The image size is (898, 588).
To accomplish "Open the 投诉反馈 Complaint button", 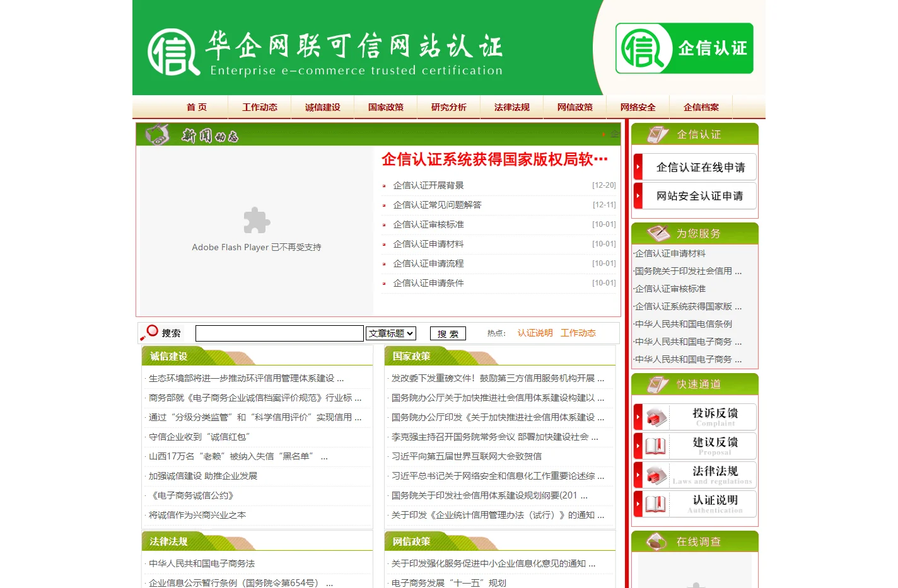I will (x=695, y=417).
